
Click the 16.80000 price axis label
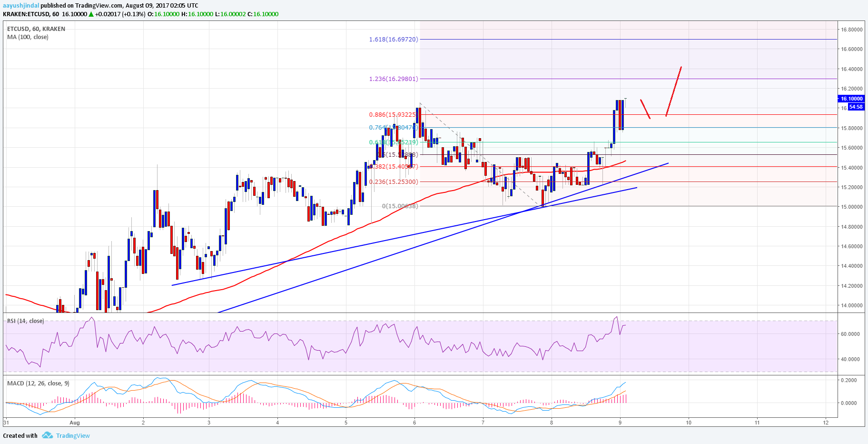[x=851, y=30]
